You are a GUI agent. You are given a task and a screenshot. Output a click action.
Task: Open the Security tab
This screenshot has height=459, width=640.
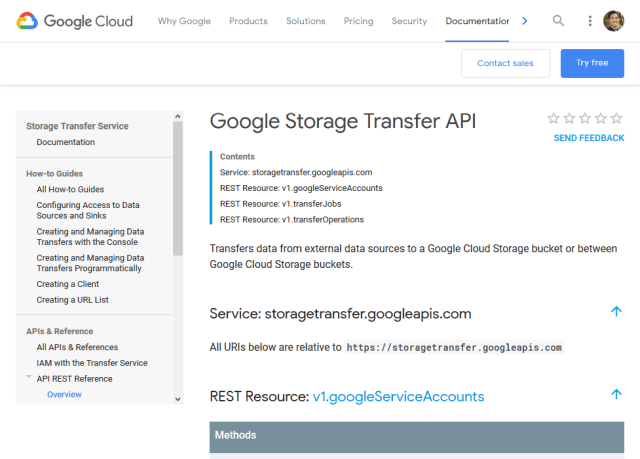pos(409,21)
